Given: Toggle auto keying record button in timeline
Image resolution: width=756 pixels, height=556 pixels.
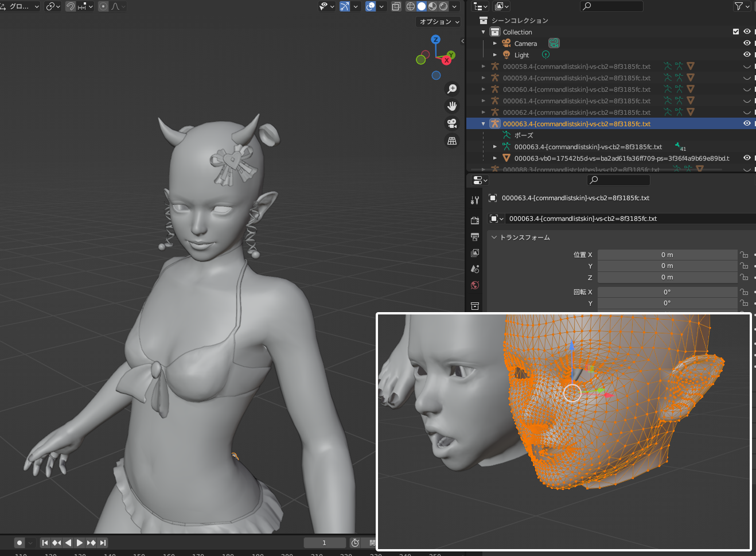Looking at the screenshot, I should 20,543.
